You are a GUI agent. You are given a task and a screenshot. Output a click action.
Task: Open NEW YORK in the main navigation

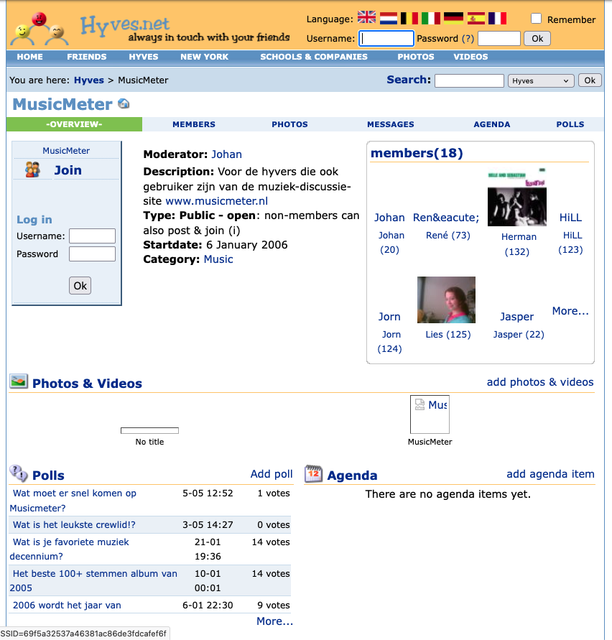pos(205,57)
